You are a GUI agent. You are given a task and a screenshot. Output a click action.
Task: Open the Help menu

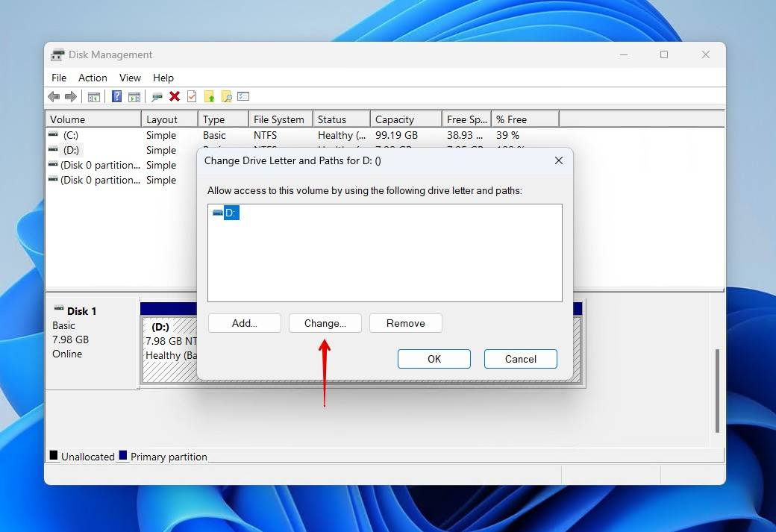pos(163,78)
